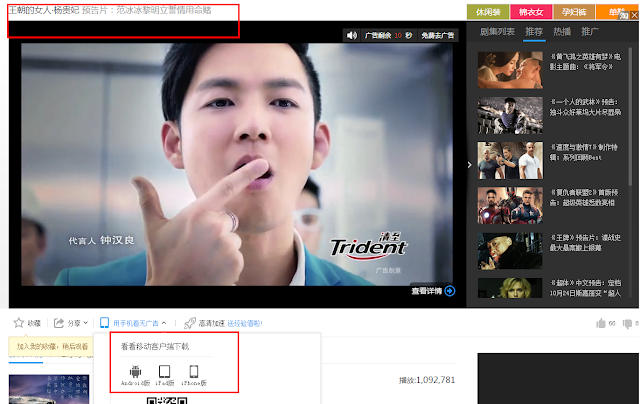Click the 超体 中文预告 title text
The width and height of the screenshot is (640, 404).
pyautogui.click(x=585, y=288)
